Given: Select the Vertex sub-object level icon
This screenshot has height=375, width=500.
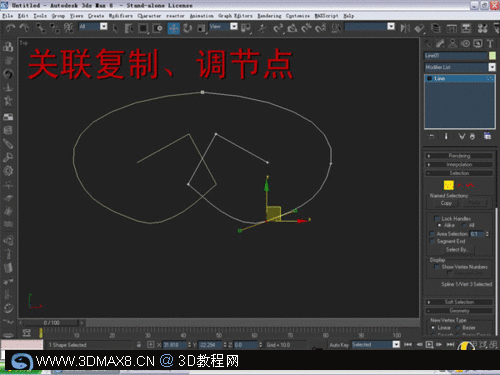Looking at the screenshot, I should pos(449,185).
